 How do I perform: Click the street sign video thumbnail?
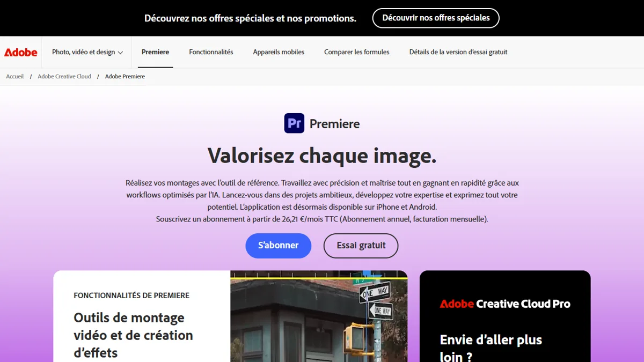319,316
